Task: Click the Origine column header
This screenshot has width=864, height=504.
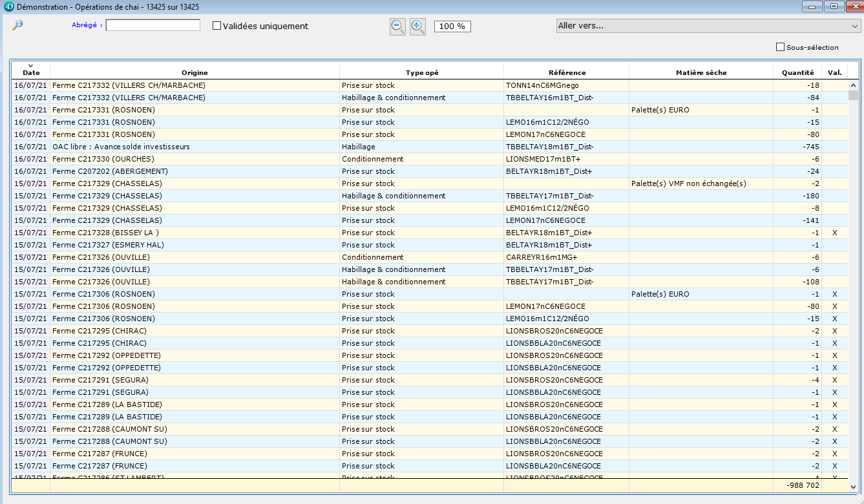Action: tap(195, 73)
